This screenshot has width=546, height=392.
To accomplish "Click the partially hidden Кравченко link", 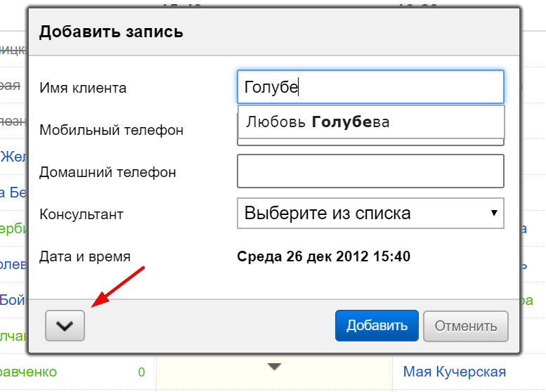I will point(28,372).
